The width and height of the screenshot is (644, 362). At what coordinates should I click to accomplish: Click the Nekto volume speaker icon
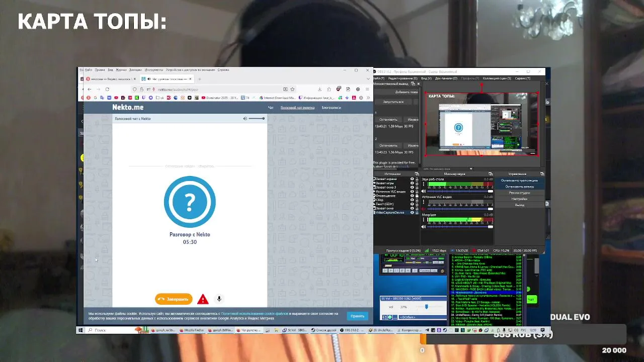[245, 119]
